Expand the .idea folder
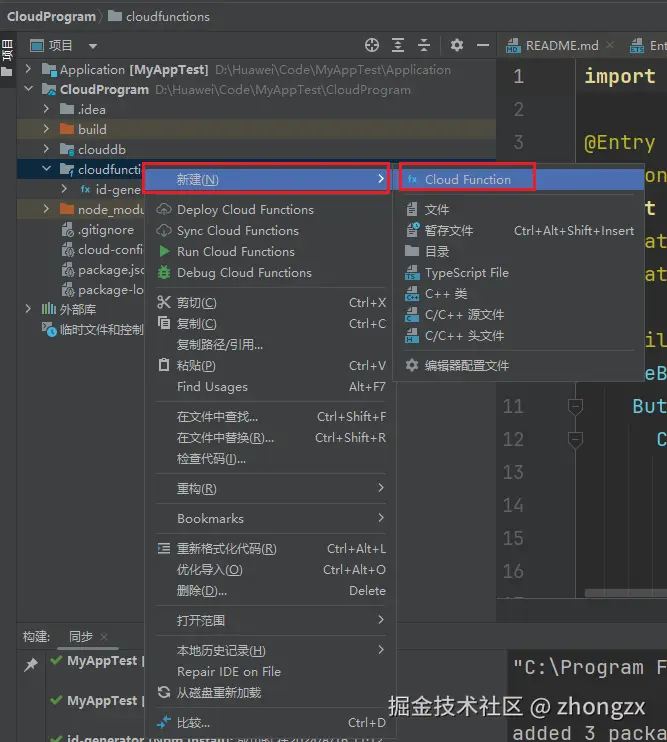667x742 pixels. point(46,109)
